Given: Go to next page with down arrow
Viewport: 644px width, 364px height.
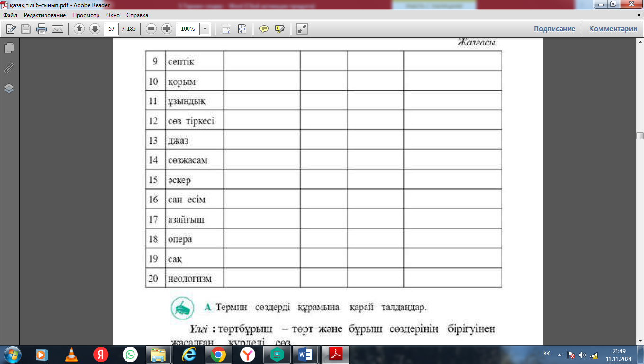Looking at the screenshot, I should [95, 29].
